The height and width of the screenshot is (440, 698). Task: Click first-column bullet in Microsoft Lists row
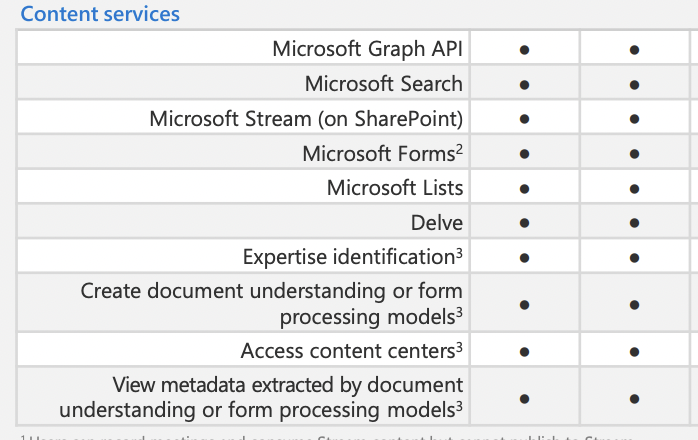coord(524,189)
